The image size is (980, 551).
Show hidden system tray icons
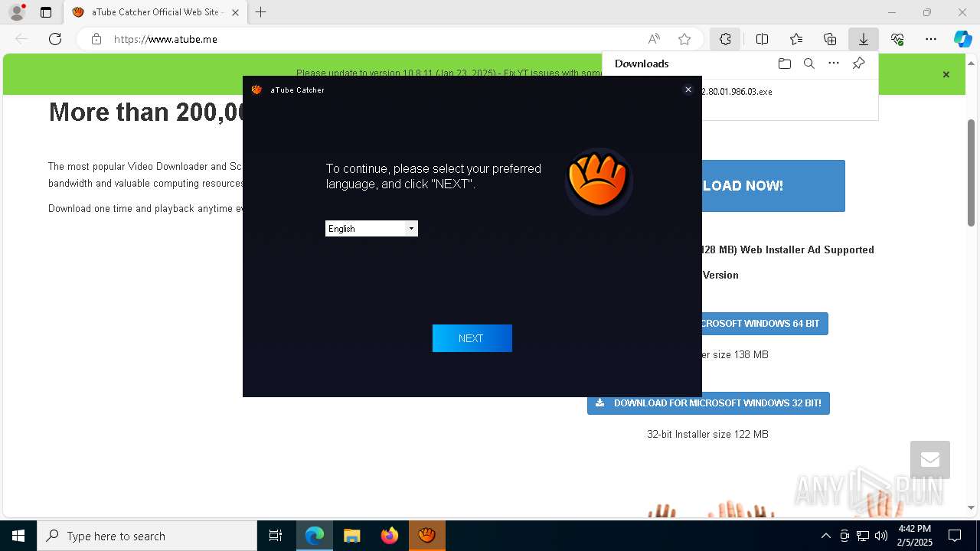pyautogui.click(x=825, y=536)
